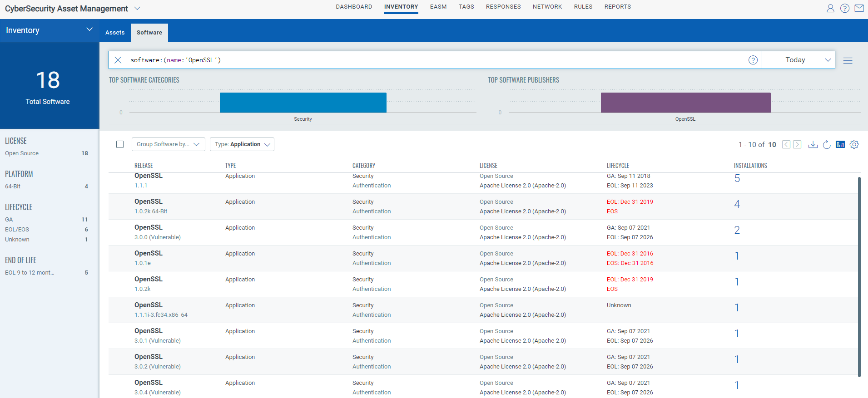Open installations count 2 for OpenSSL 3.0.0
Viewport: 868px width, 398px height.
[x=737, y=231]
